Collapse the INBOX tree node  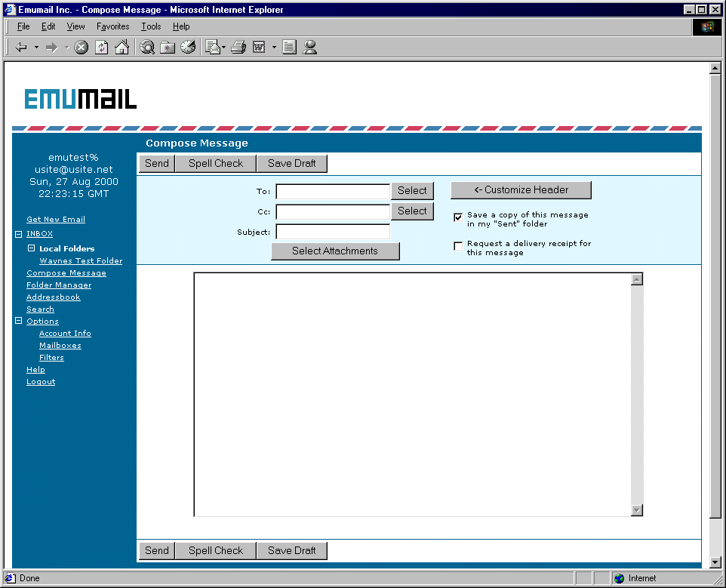19,235
